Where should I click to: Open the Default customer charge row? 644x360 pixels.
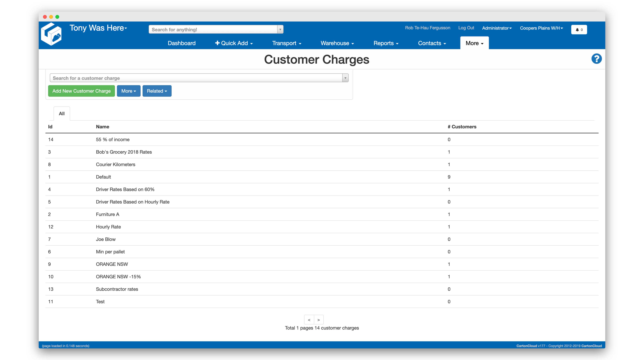tap(103, 177)
